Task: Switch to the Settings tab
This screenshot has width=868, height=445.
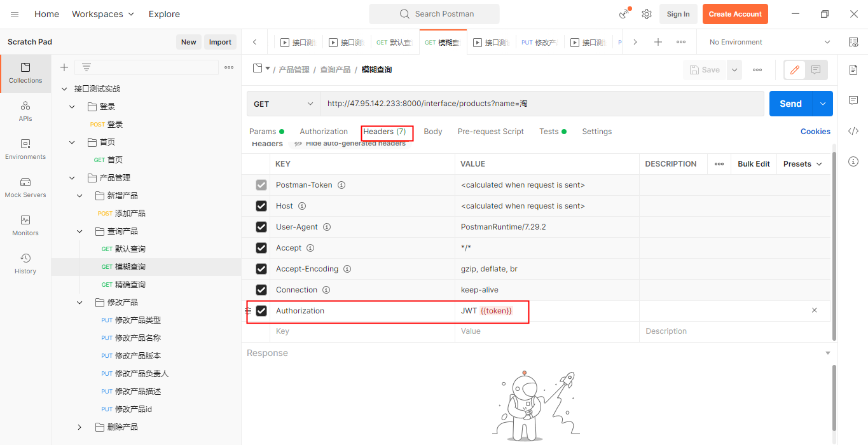Action: pyautogui.click(x=596, y=132)
